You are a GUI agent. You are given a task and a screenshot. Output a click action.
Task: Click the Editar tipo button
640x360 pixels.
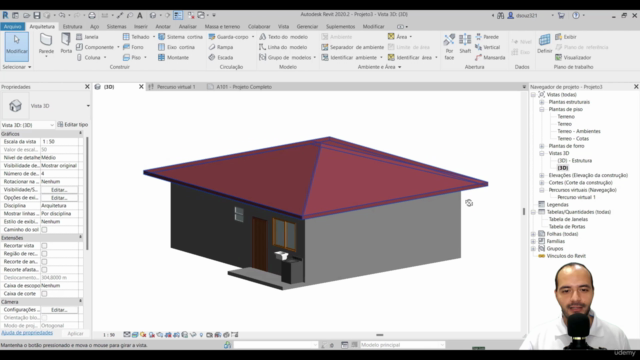click(x=73, y=124)
